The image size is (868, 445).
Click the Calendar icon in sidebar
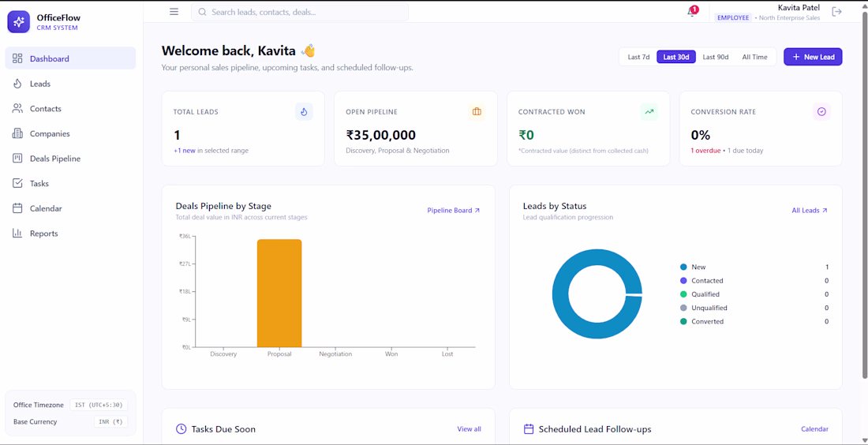pos(17,208)
